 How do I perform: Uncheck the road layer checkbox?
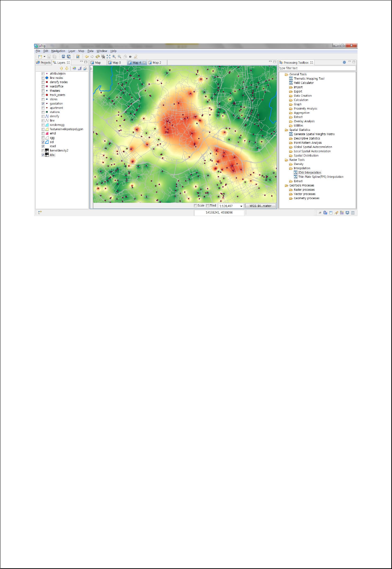point(43,146)
